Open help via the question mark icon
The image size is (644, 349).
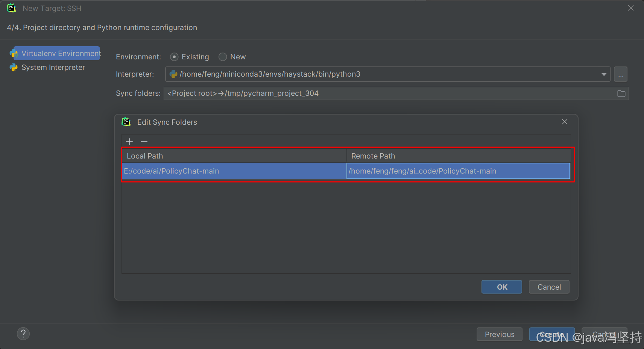23,334
